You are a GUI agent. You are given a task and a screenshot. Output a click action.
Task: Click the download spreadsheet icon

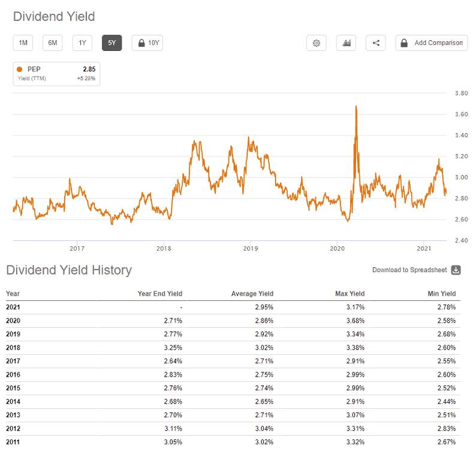(x=456, y=270)
